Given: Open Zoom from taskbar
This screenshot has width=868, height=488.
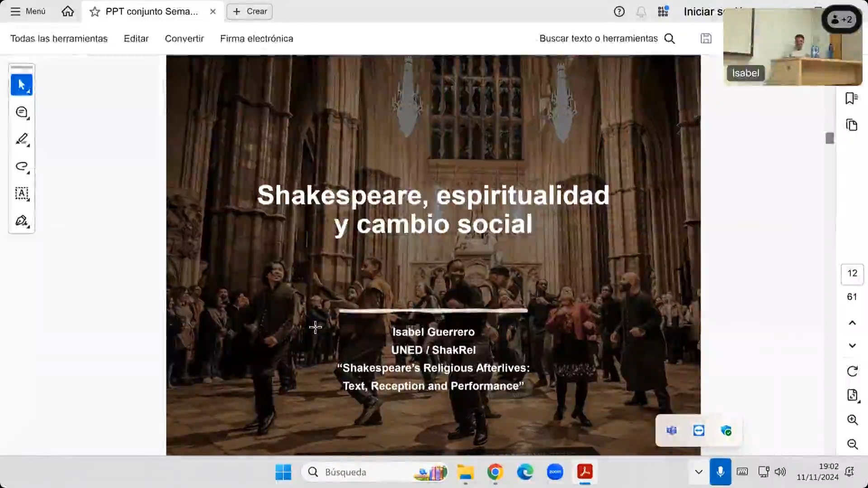Looking at the screenshot, I should (555, 472).
